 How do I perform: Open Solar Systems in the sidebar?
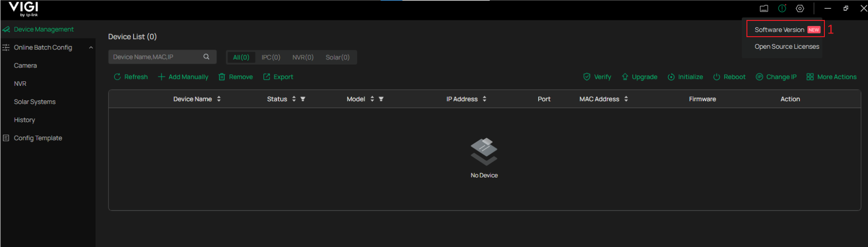[x=34, y=102]
